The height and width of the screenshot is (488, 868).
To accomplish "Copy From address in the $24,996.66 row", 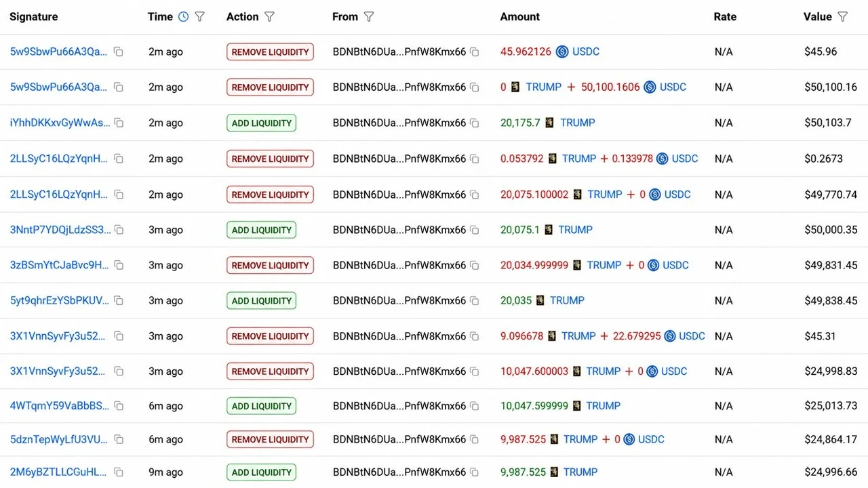I will pos(475,472).
